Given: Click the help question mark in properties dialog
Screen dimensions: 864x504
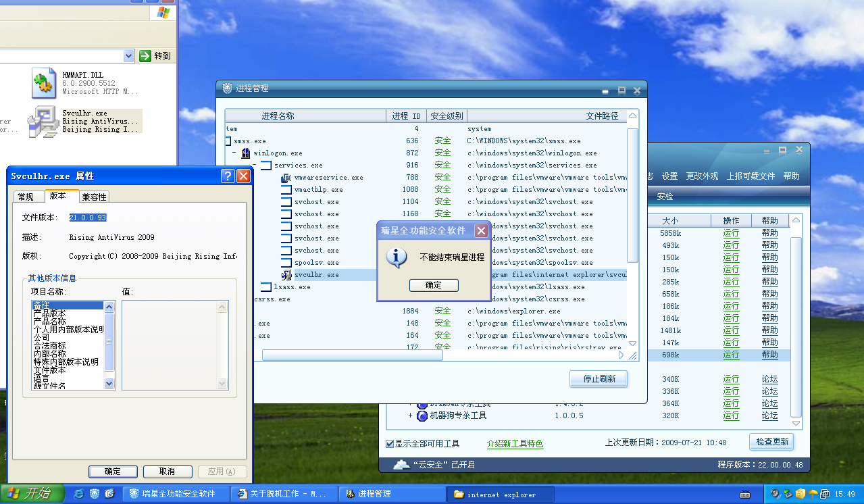Looking at the screenshot, I should pyautogui.click(x=228, y=176).
